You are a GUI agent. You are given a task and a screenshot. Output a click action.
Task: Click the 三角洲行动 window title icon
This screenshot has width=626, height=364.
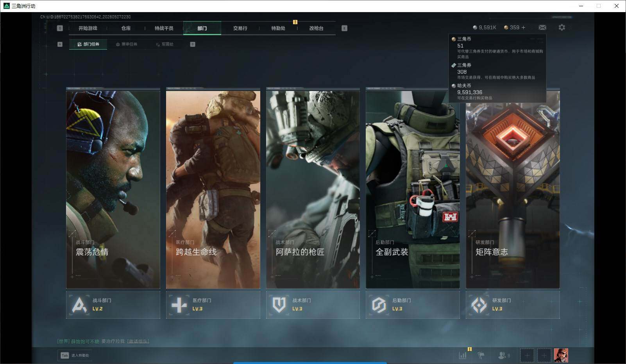pyautogui.click(x=6, y=6)
